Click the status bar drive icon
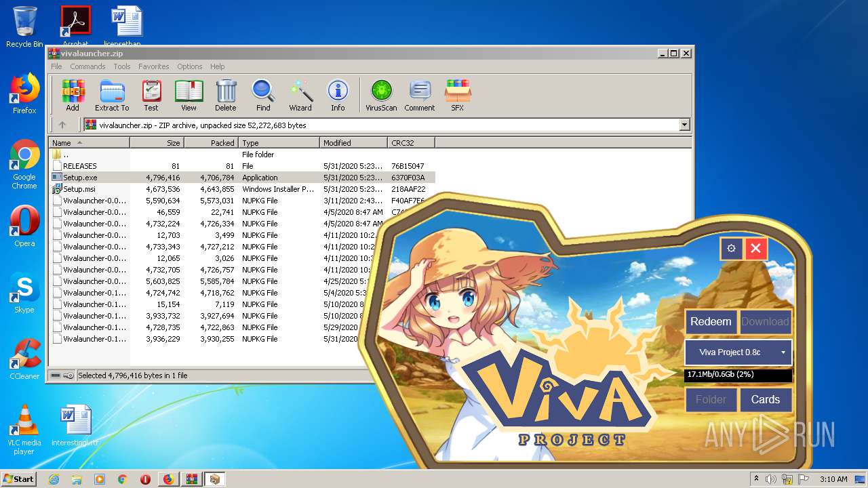Viewport: 868px width, 488px height. pyautogui.click(x=56, y=375)
